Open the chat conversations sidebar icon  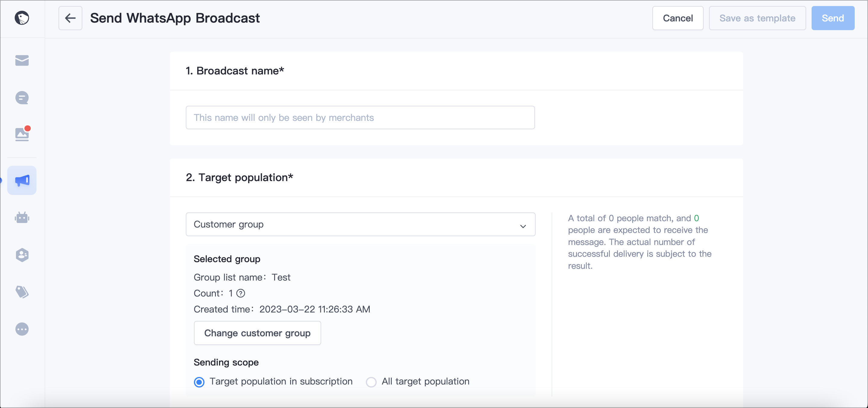click(22, 98)
